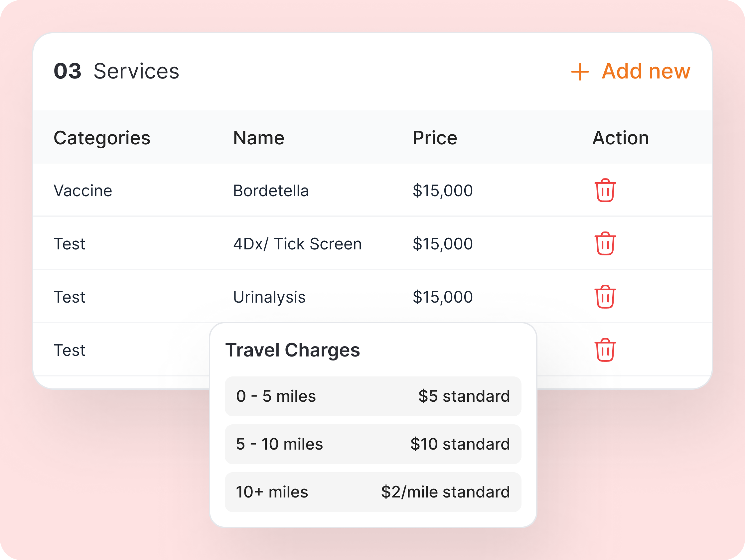Click the $15,000 price for Bordetella
Viewport: 745px width, 560px height.
point(443,191)
